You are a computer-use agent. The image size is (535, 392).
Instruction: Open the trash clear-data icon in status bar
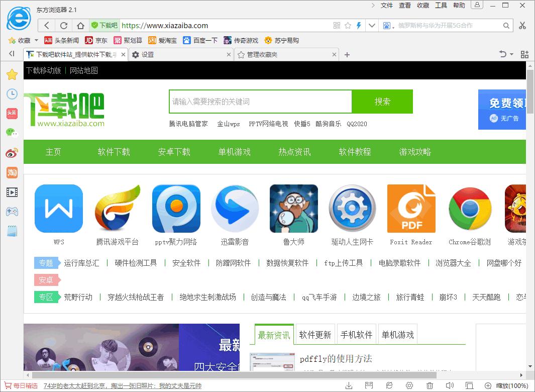pos(430,385)
